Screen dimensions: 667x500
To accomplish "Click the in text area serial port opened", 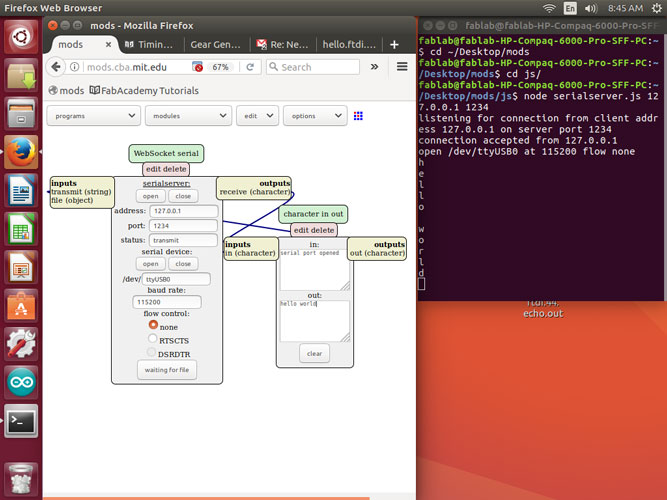I will pyautogui.click(x=315, y=270).
